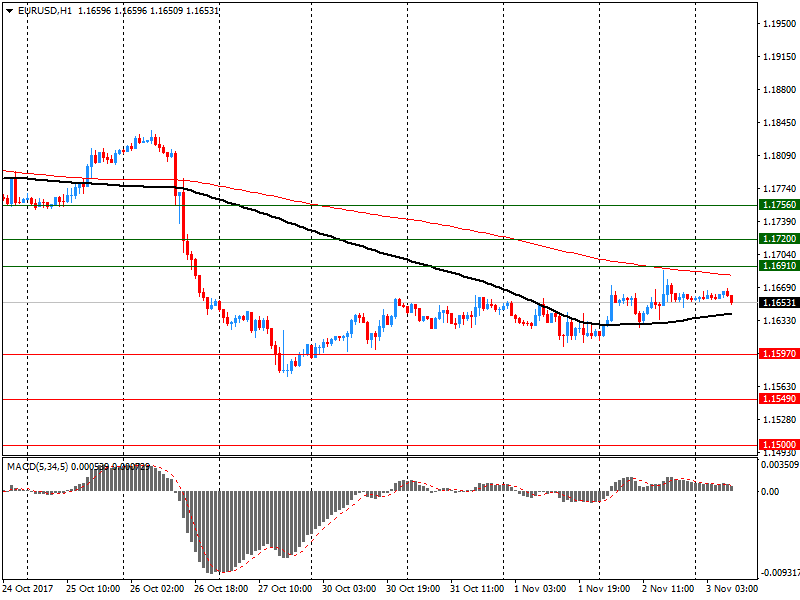Click the 1.17200 green resistance level label

pyautogui.click(x=779, y=239)
